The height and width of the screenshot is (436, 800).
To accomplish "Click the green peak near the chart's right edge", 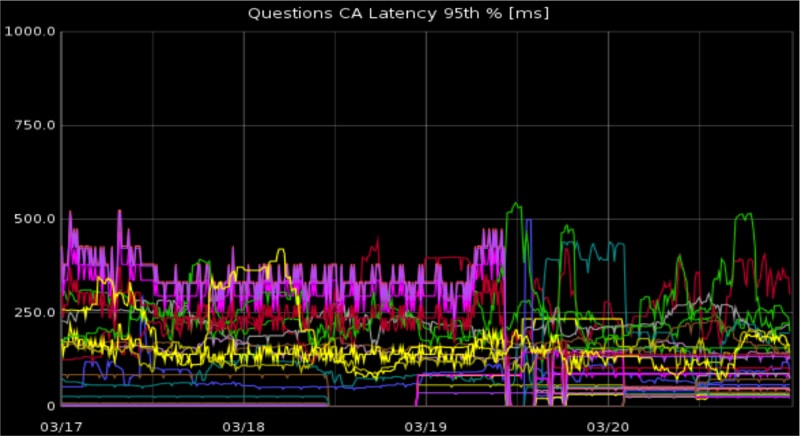I will click(745, 214).
